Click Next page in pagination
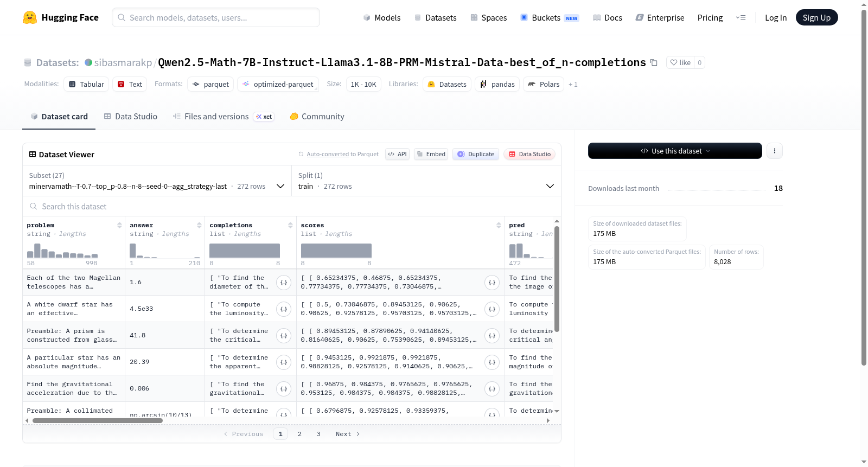 (x=348, y=434)
